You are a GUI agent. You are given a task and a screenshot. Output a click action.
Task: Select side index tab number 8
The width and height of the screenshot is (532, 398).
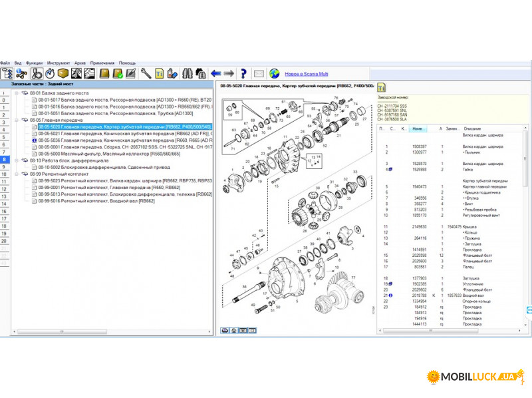(5, 160)
